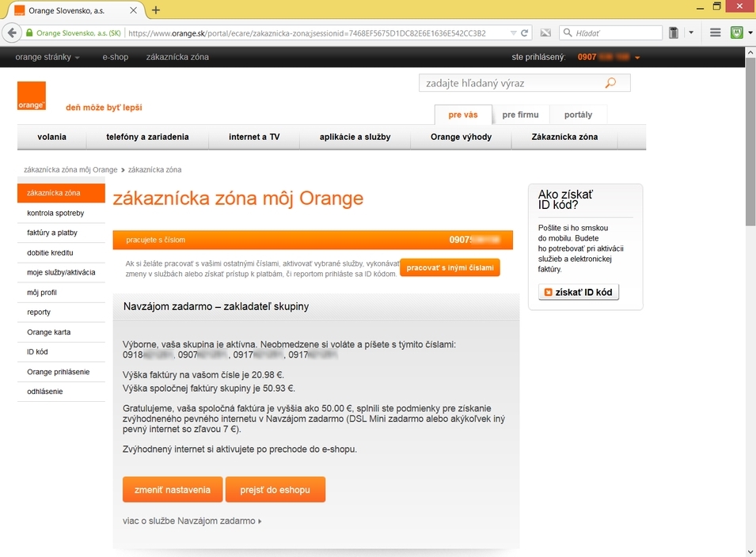Screen dimensions: 756x557
Task: Open faktúry a platby in sidebar
Action: coord(61,233)
